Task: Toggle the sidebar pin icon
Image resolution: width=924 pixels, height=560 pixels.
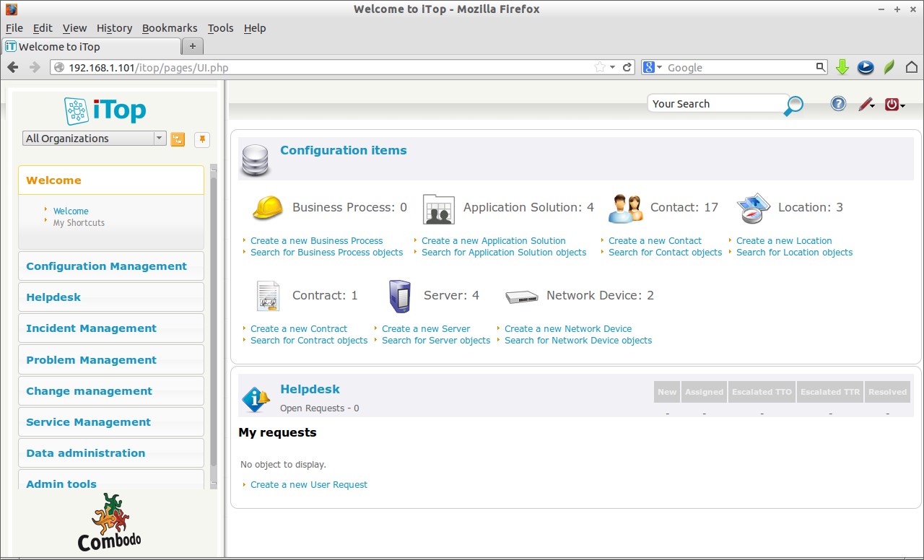Action: (202, 139)
